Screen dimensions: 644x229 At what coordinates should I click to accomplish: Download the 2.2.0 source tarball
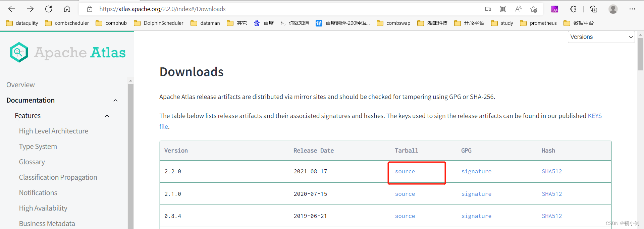tap(405, 171)
